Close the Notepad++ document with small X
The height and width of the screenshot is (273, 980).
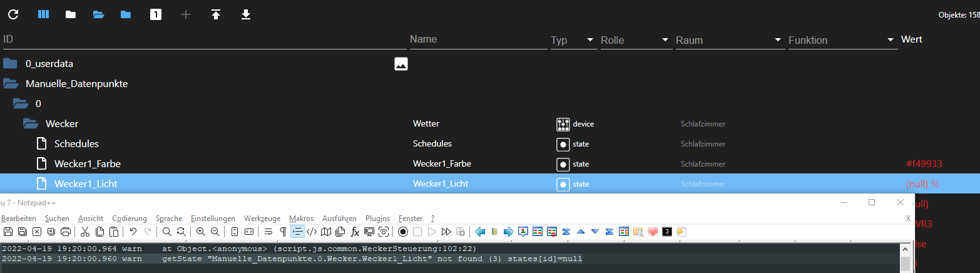(908, 219)
